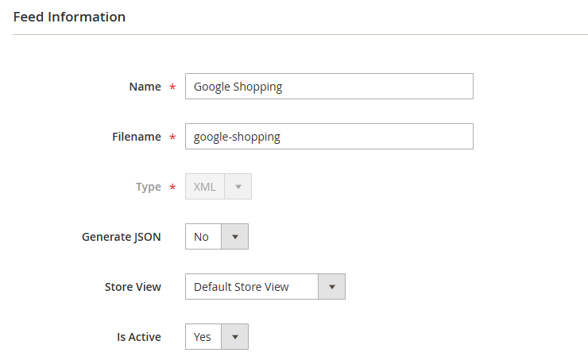Click the red asterisk beside Name
Viewport: 588px width, 364px height.
(172, 87)
